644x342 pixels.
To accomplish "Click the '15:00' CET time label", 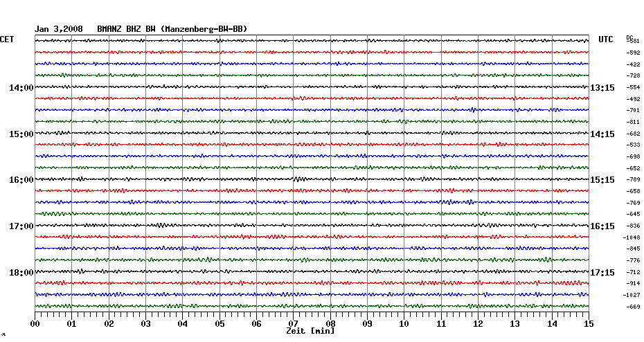I will coord(21,134).
